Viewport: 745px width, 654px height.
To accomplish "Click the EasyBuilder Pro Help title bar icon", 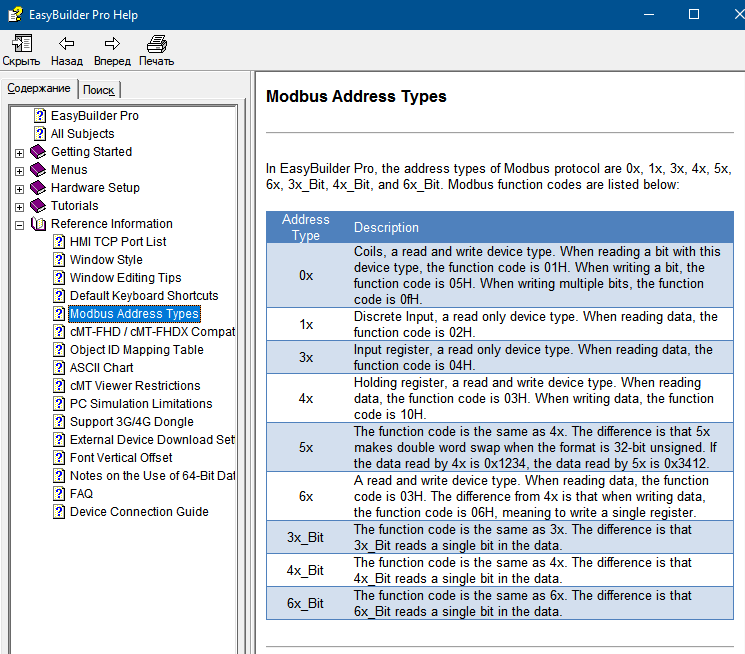I will (15, 14).
